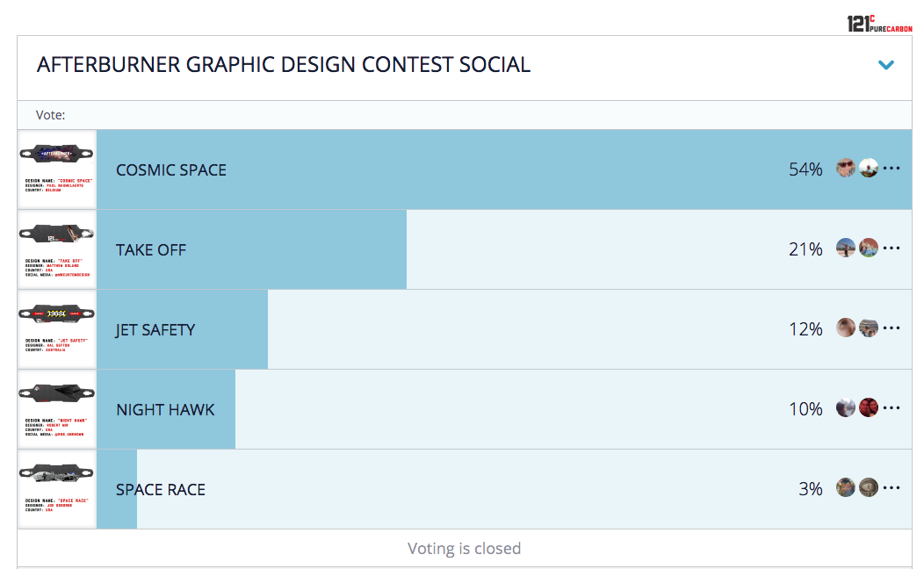The height and width of the screenshot is (569, 924).
Task: Show more voters for Cosmic Space
Action: tap(892, 169)
